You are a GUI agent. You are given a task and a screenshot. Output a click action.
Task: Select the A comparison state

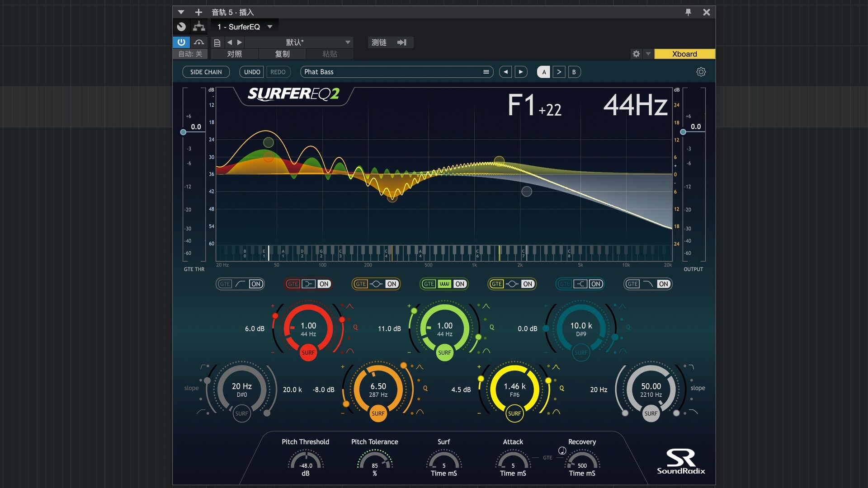tap(543, 72)
